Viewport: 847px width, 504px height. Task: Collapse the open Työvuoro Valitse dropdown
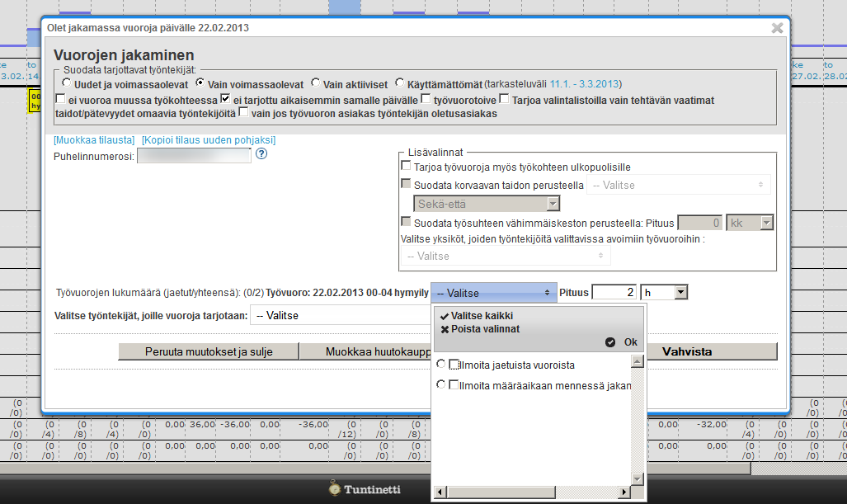click(492, 293)
